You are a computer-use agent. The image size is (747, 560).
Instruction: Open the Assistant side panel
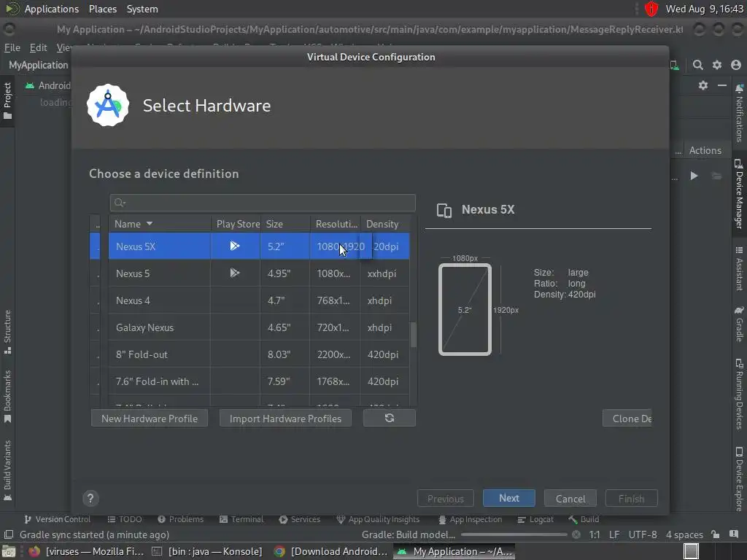[739, 268]
